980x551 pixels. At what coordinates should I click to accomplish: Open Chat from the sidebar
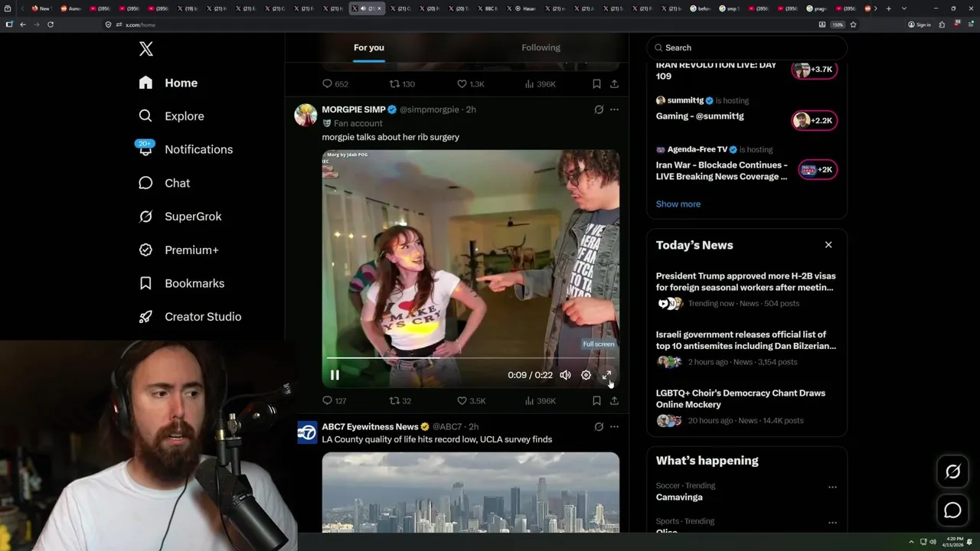click(x=164, y=183)
